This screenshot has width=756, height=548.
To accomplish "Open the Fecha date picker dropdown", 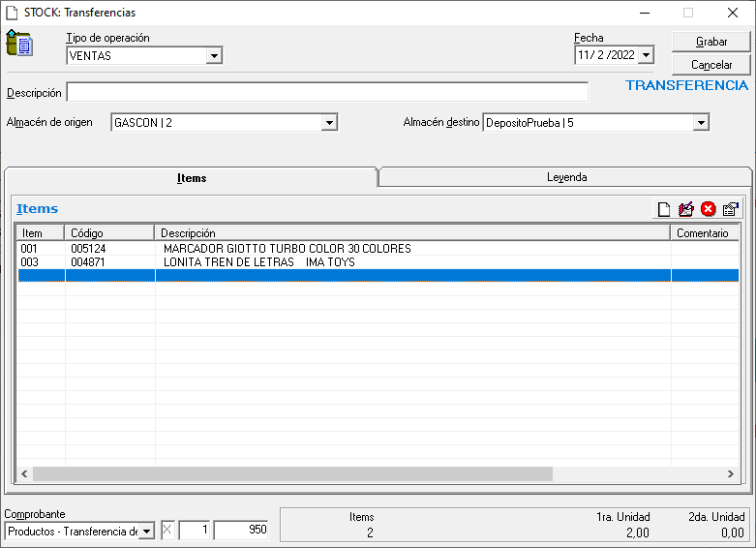I will click(646, 56).
